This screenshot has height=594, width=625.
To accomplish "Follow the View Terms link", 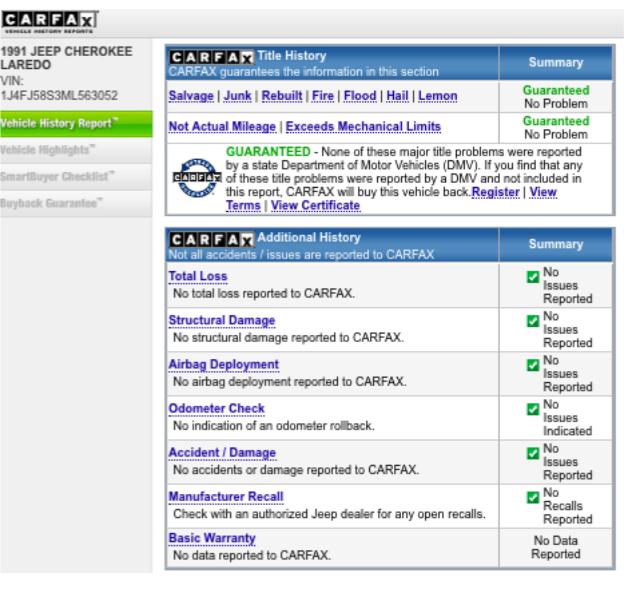I will pyautogui.click(x=543, y=192).
